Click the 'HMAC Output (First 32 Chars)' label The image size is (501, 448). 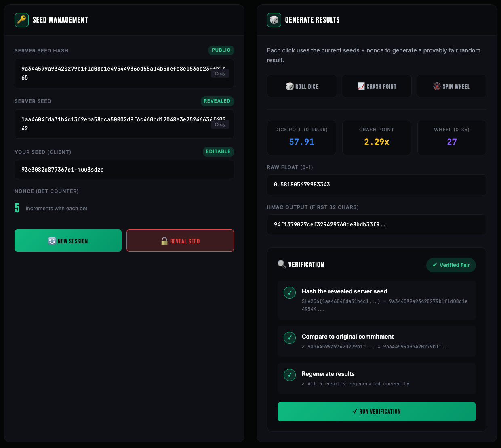(x=313, y=207)
